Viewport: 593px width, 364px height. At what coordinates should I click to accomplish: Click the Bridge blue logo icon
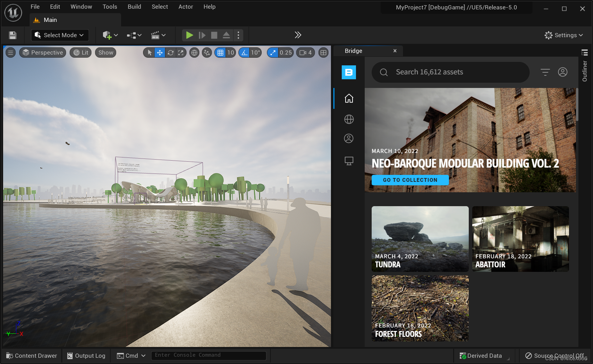click(349, 72)
